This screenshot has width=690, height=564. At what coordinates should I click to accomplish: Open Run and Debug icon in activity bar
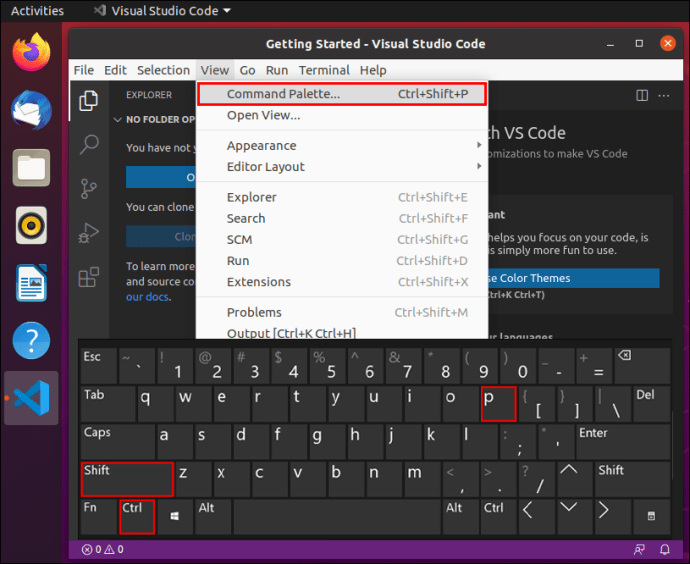pos(88,233)
